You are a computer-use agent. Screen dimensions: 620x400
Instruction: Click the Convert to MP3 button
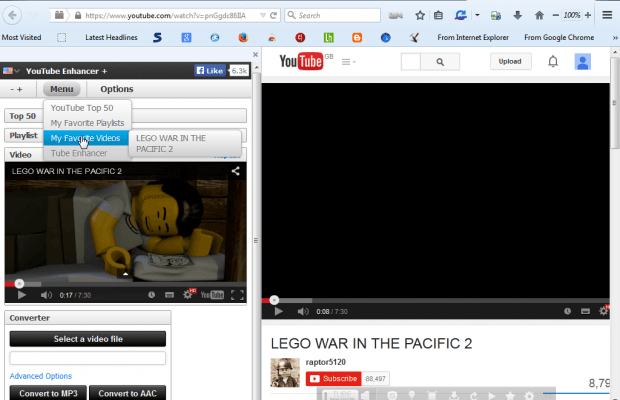tap(46, 393)
